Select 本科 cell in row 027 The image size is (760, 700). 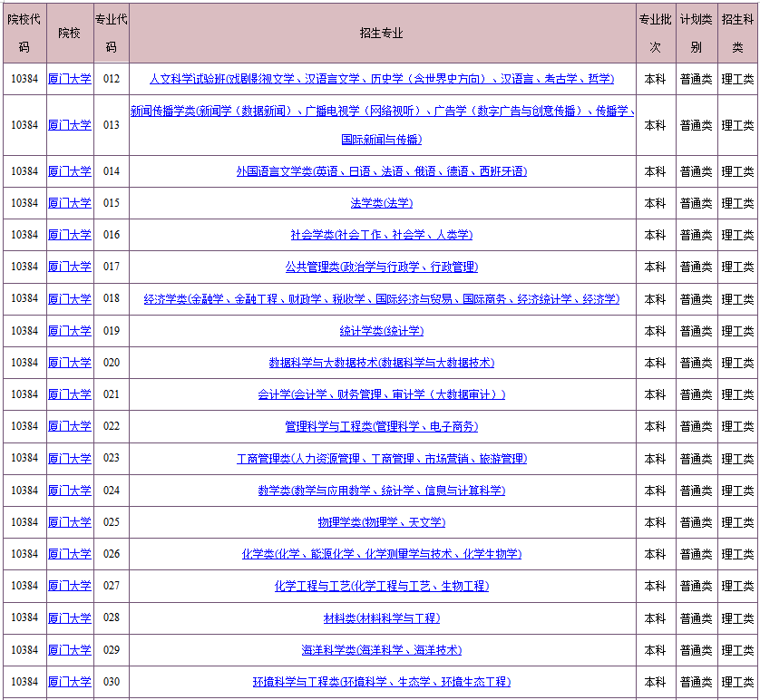[656, 586]
